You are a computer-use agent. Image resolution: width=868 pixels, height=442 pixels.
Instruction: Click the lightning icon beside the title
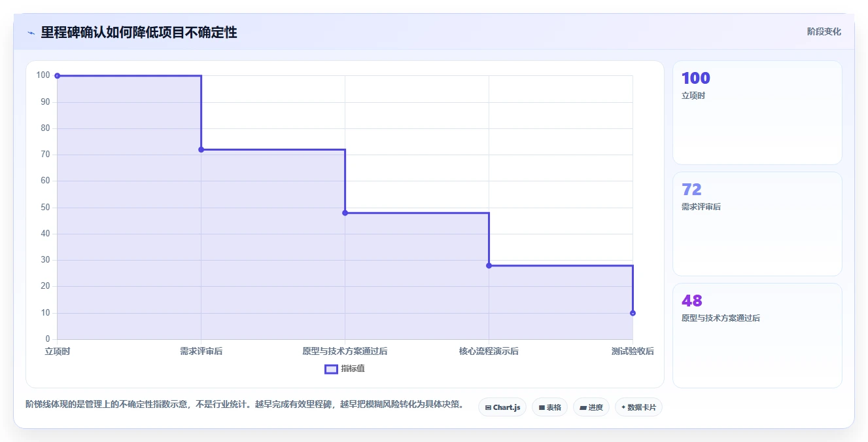31,33
